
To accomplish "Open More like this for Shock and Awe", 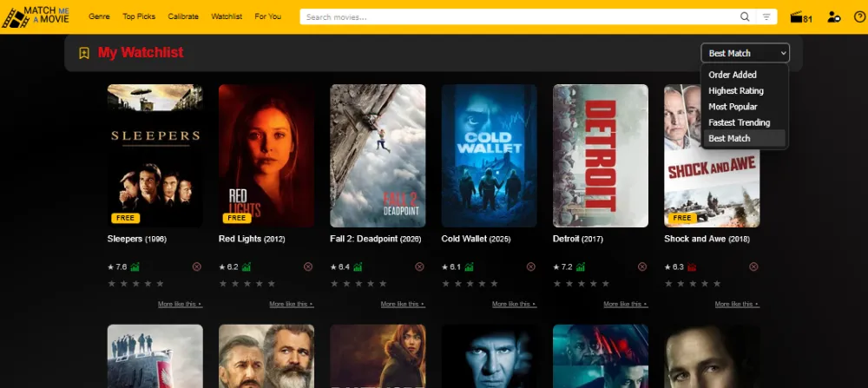I will (737, 304).
